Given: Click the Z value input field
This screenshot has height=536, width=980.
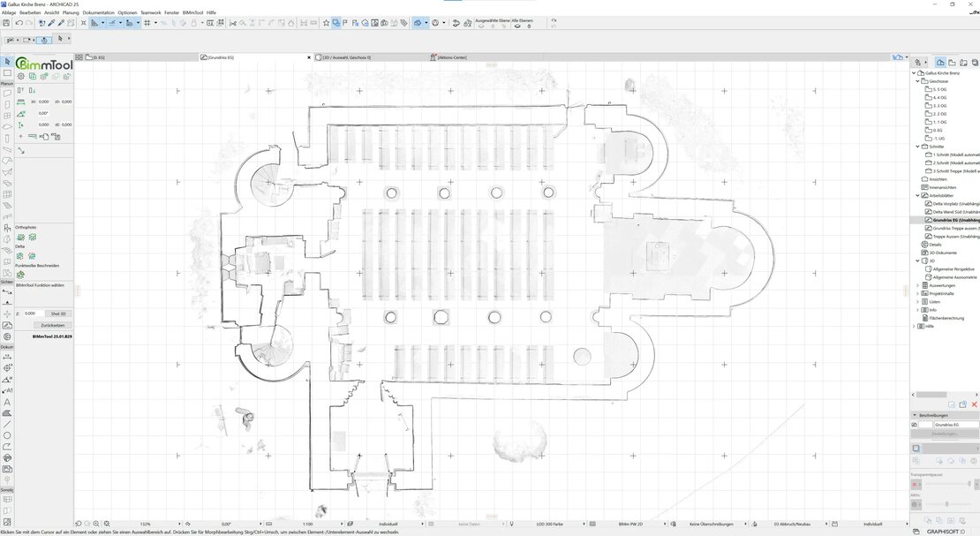Looking at the screenshot, I should pyautogui.click(x=32, y=313).
